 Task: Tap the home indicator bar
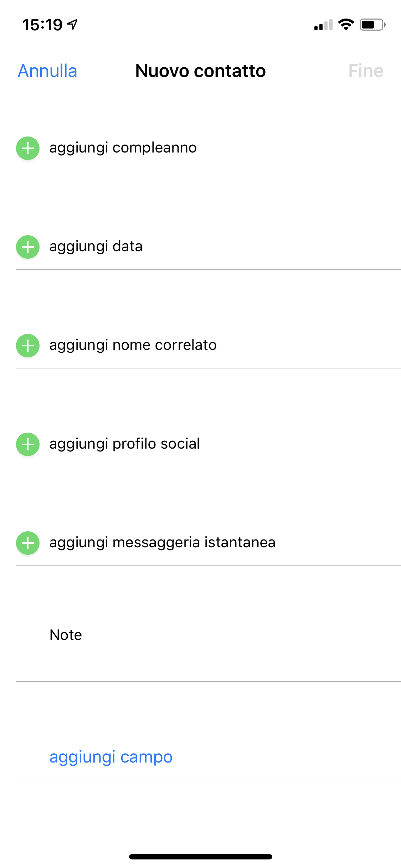coord(200,857)
